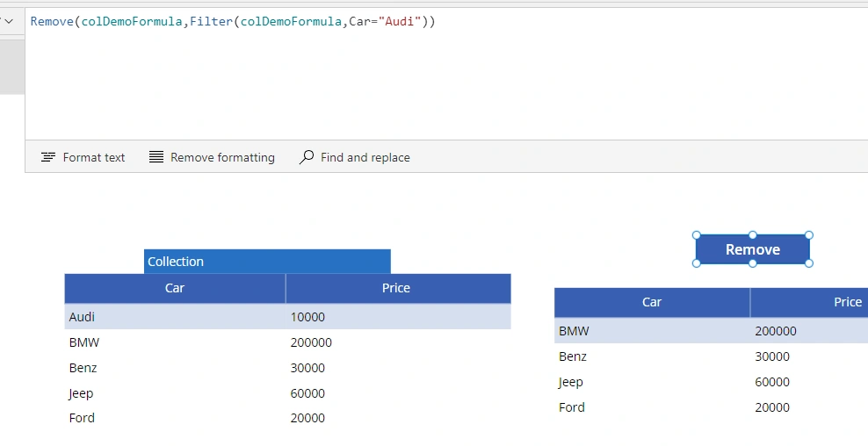This screenshot has width=868, height=446.
Task: Click the Format text icon
Action: click(48, 157)
